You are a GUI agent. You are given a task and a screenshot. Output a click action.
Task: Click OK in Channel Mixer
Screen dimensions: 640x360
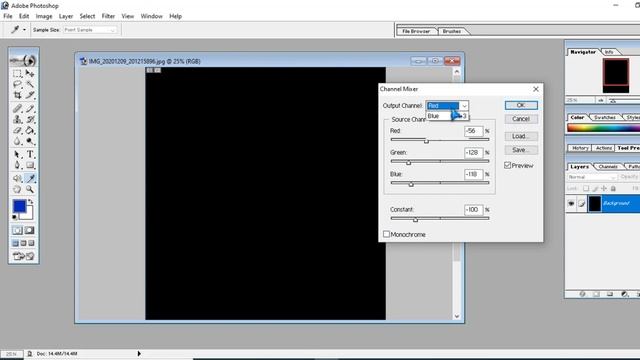pyautogui.click(x=521, y=105)
